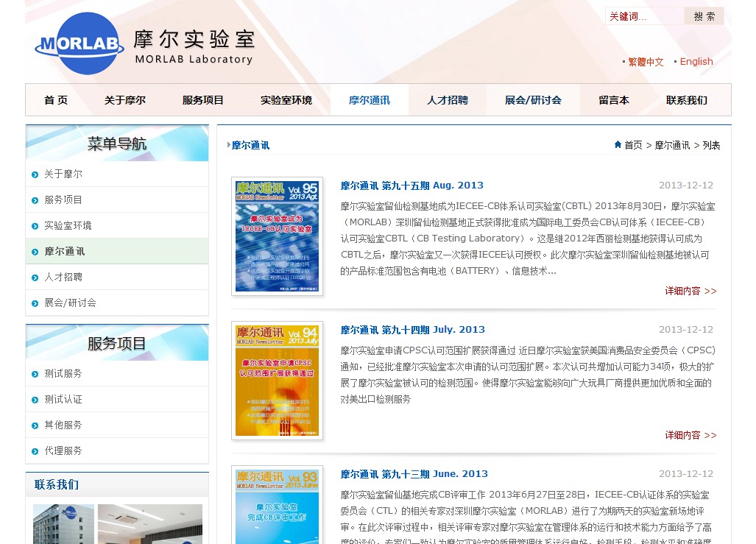The width and height of the screenshot is (756, 544).
Task: Select 摩尔通讯 in the breadcrumb trail
Action: click(672, 145)
